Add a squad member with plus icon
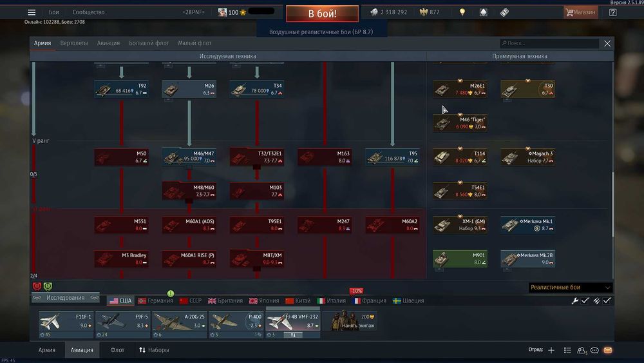Screen dimensions: 644x363 point(551,350)
